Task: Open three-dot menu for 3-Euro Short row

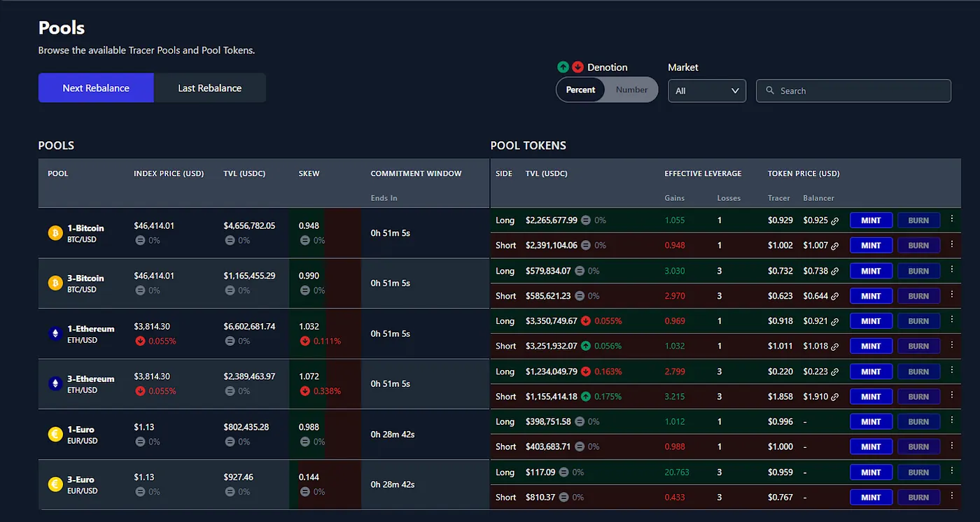Action: [951, 496]
